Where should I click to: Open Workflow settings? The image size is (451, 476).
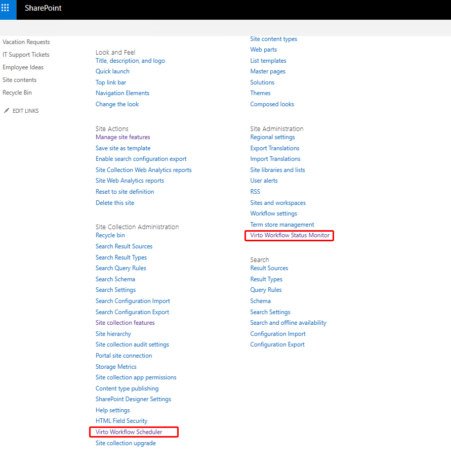click(273, 213)
